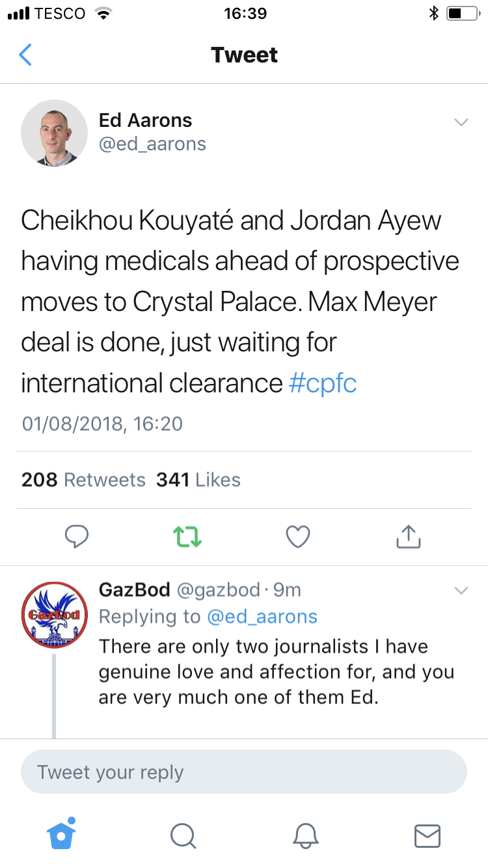This screenshot has height=868, width=488.
Task: View the 341 Likes list
Action: pyautogui.click(x=198, y=480)
